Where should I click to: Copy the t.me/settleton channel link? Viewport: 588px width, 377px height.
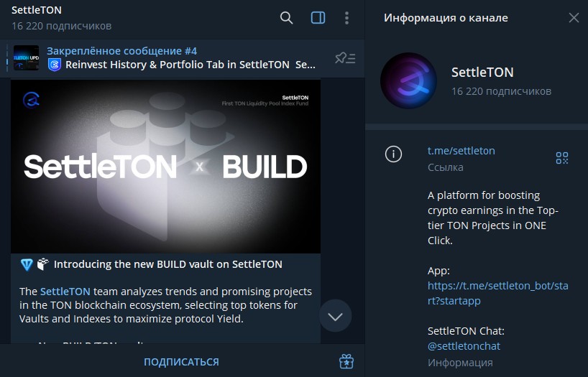[x=461, y=151]
